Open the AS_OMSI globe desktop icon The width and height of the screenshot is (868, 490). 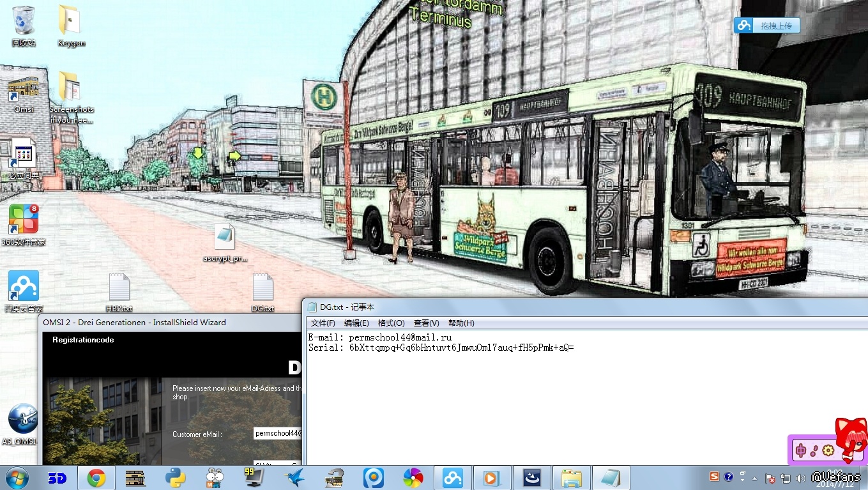[x=22, y=420]
